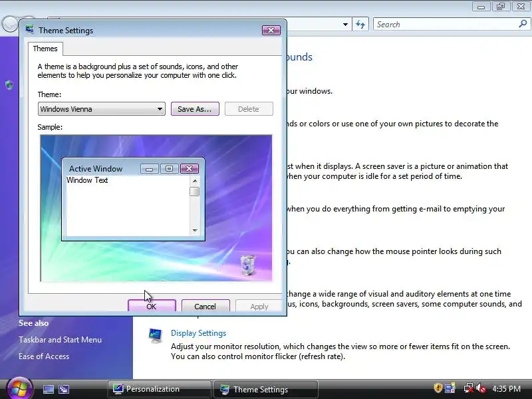532x399 pixels.
Task: Click the Save As... button
Action: 195,109
